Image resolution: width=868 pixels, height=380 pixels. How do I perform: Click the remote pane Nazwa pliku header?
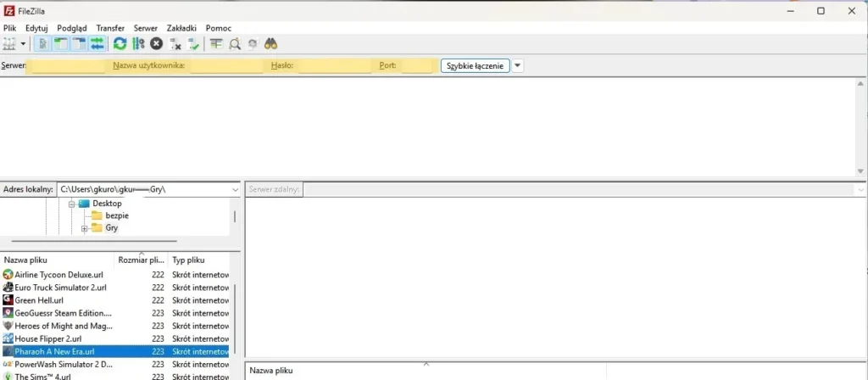pyautogui.click(x=426, y=371)
